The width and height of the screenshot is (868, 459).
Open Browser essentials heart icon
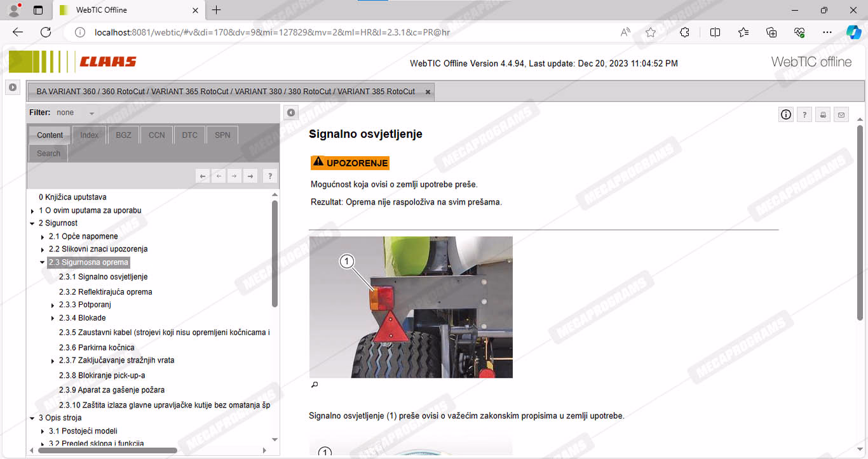pyautogui.click(x=799, y=32)
